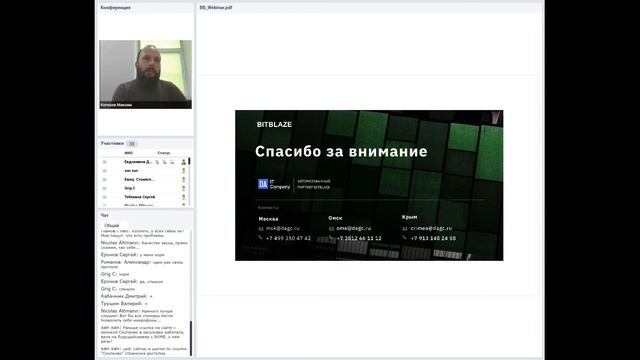Click the envelope icon next to crimea@dagc.ru
The width and height of the screenshot is (640, 360).
click(x=405, y=229)
